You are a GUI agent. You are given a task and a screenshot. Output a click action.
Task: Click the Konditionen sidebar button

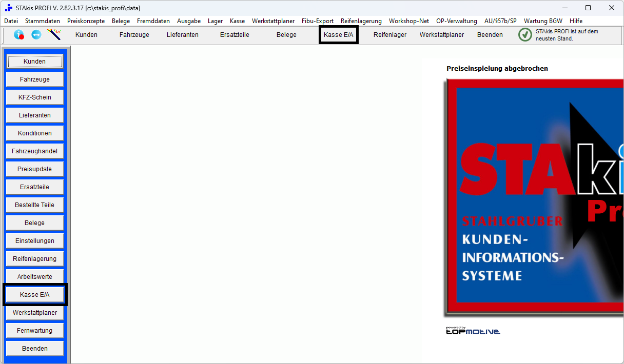(35, 133)
